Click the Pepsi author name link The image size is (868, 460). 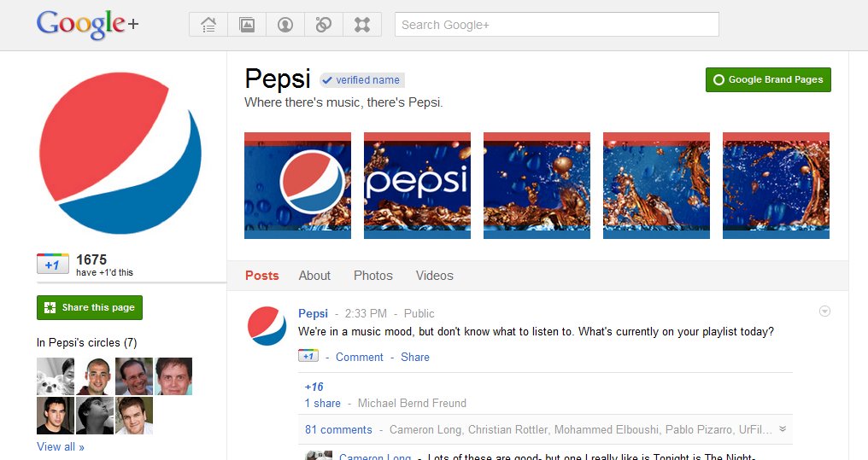[x=314, y=313]
